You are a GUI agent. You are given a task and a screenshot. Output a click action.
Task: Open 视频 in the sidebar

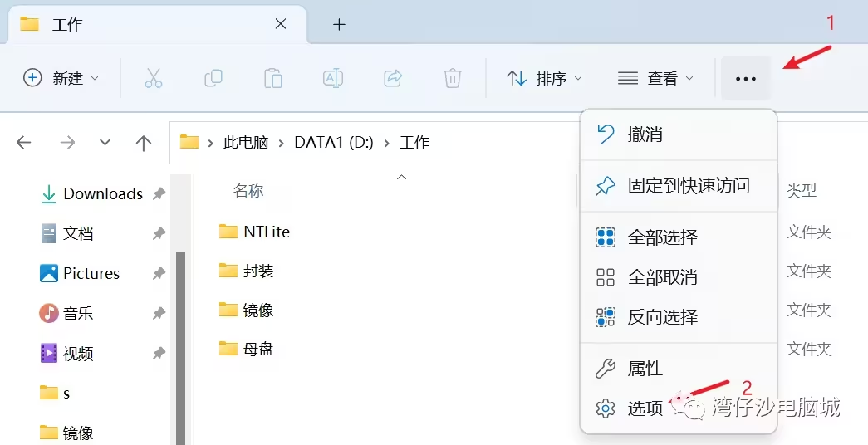67,353
